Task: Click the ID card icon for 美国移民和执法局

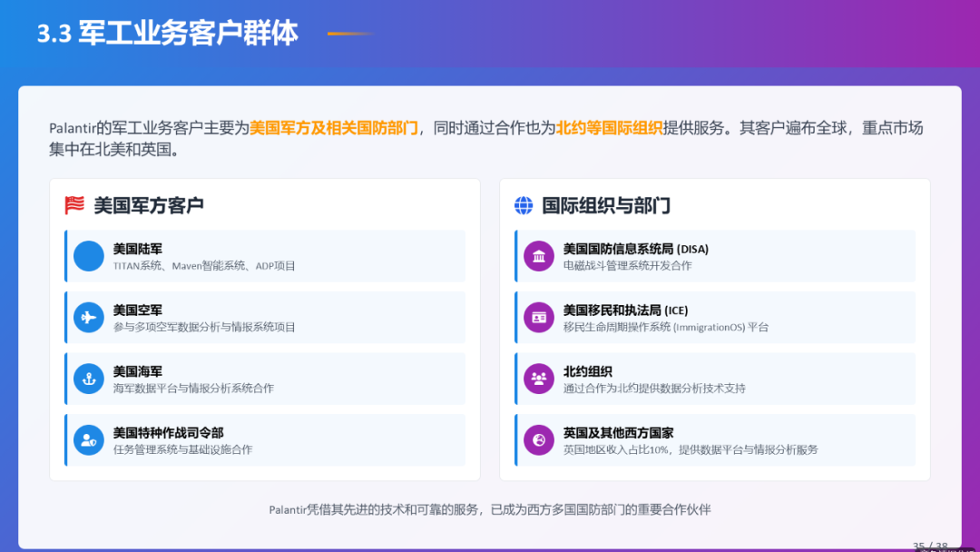Action: pos(539,317)
